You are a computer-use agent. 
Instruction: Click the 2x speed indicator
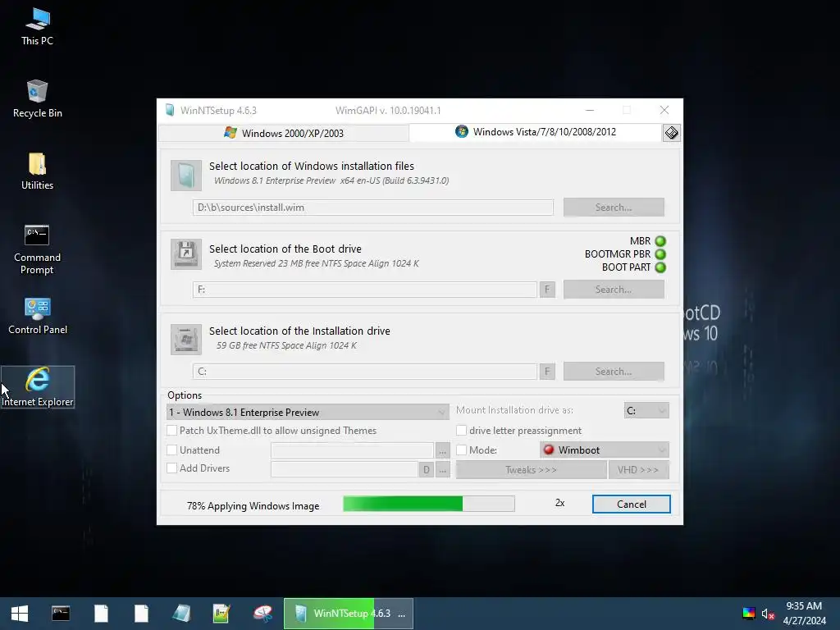coord(559,503)
